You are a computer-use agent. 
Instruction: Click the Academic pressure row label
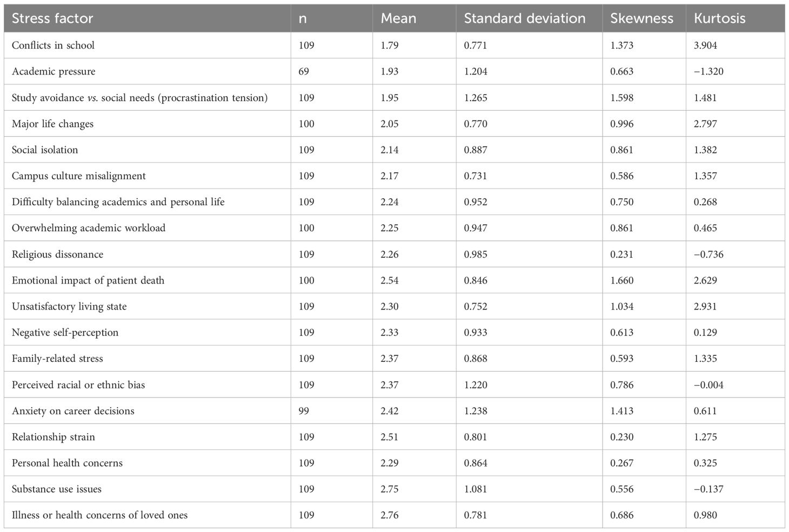click(x=54, y=71)
